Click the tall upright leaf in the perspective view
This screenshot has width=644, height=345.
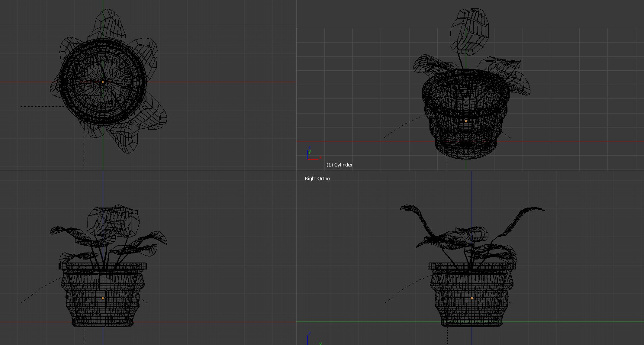click(x=469, y=31)
